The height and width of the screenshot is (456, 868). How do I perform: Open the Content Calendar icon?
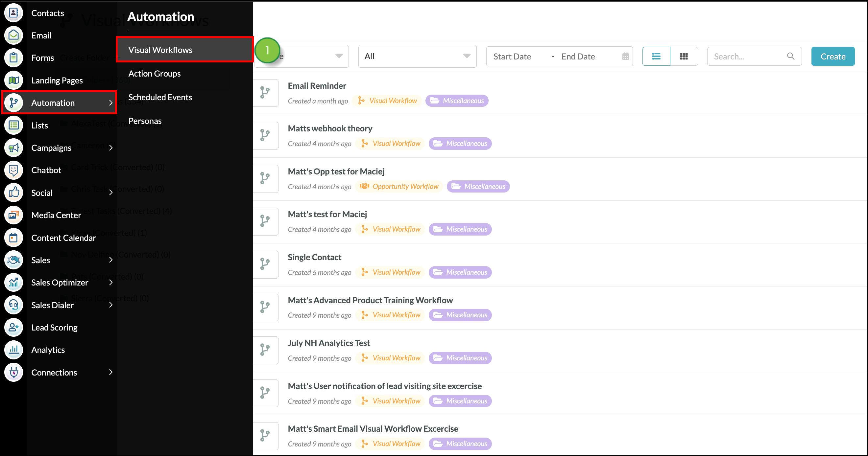point(13,238)
